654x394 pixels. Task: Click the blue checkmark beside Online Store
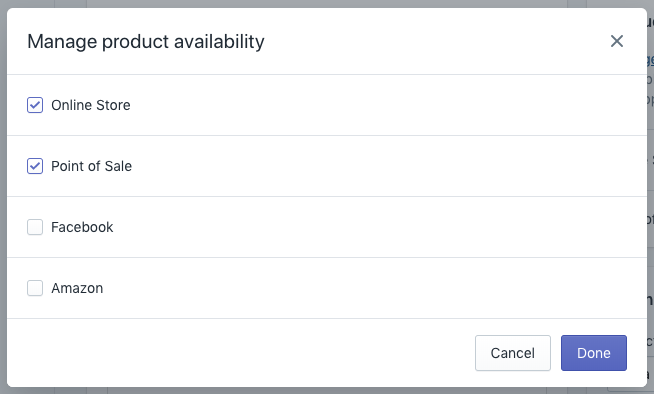click(x=35, y=105)
